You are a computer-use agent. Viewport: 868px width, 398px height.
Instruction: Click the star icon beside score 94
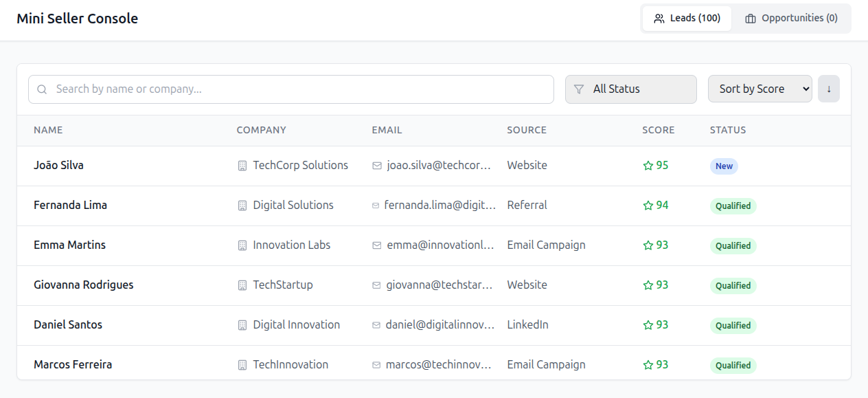point(648,206)
